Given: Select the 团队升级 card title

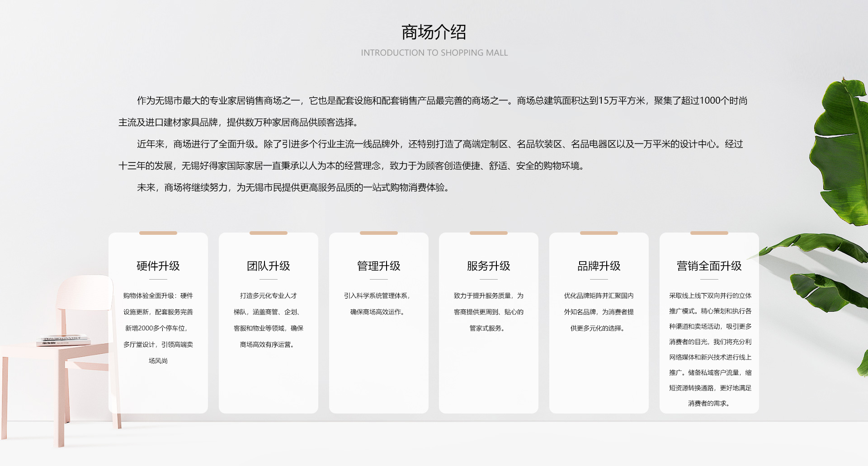Looking at the screenshot, I should pos(268,266).
